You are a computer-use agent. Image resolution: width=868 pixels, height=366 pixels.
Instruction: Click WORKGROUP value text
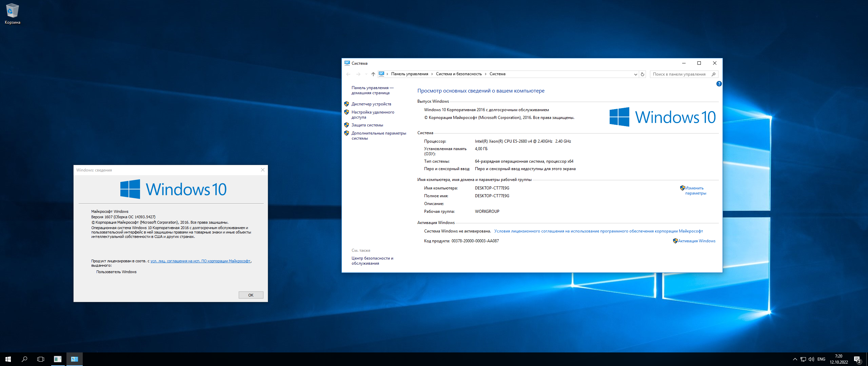tap(487, 211)
